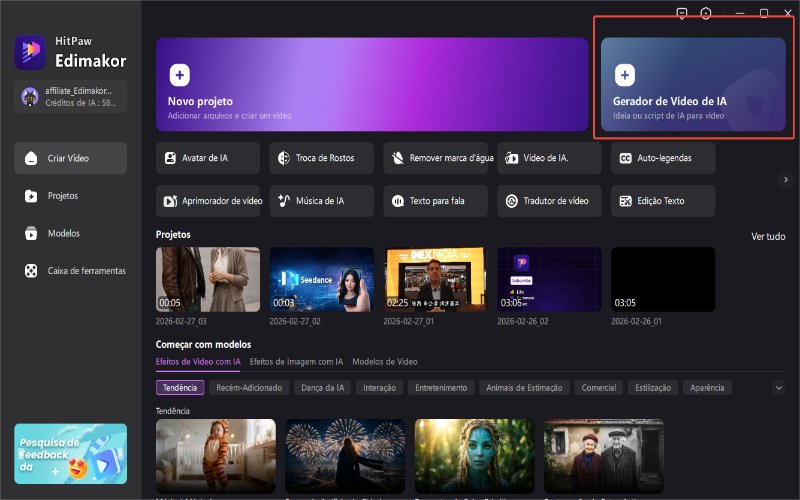Open the affiliate_Edimakor account avatar
This screenshot has height=500, width=800.
[30, 96]
